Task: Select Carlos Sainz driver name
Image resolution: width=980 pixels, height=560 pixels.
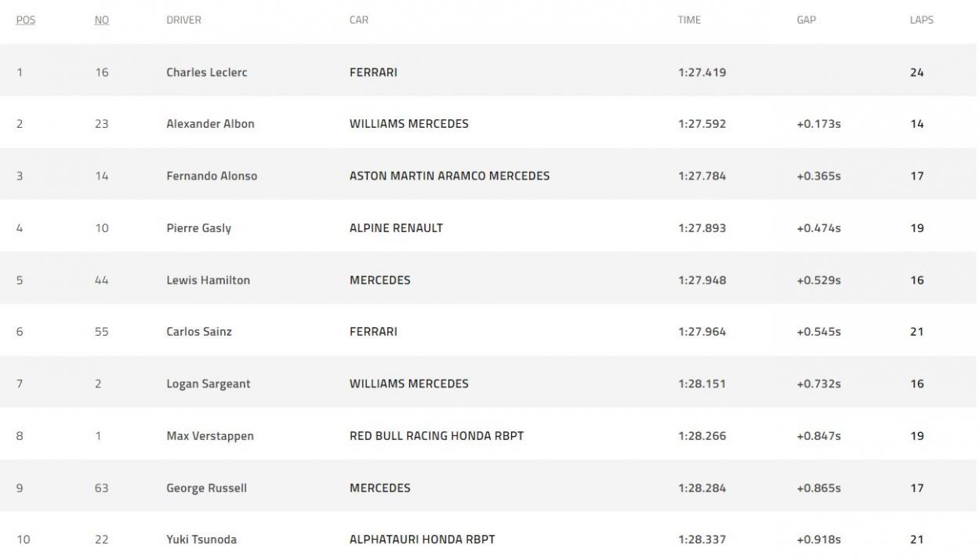Action: (x=199, y=332)
